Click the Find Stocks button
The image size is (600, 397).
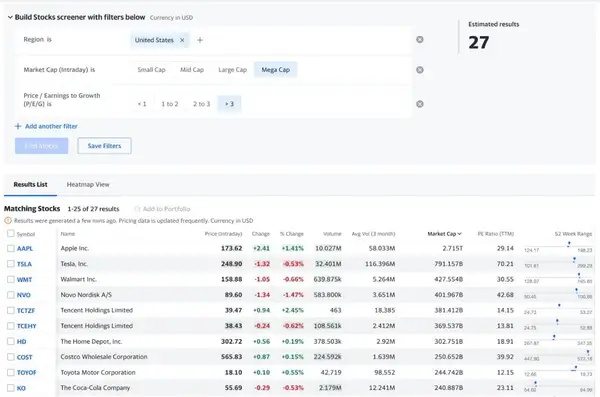click(x=42, y=146)
